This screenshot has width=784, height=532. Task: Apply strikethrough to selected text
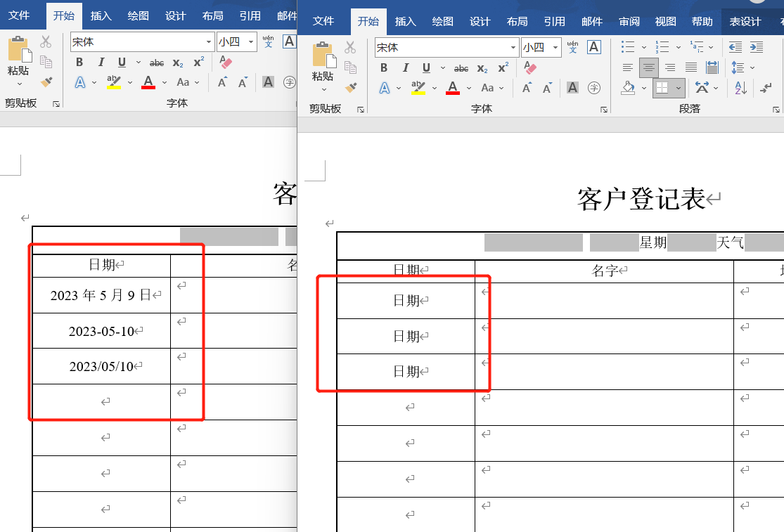click(x=461, y=67)
